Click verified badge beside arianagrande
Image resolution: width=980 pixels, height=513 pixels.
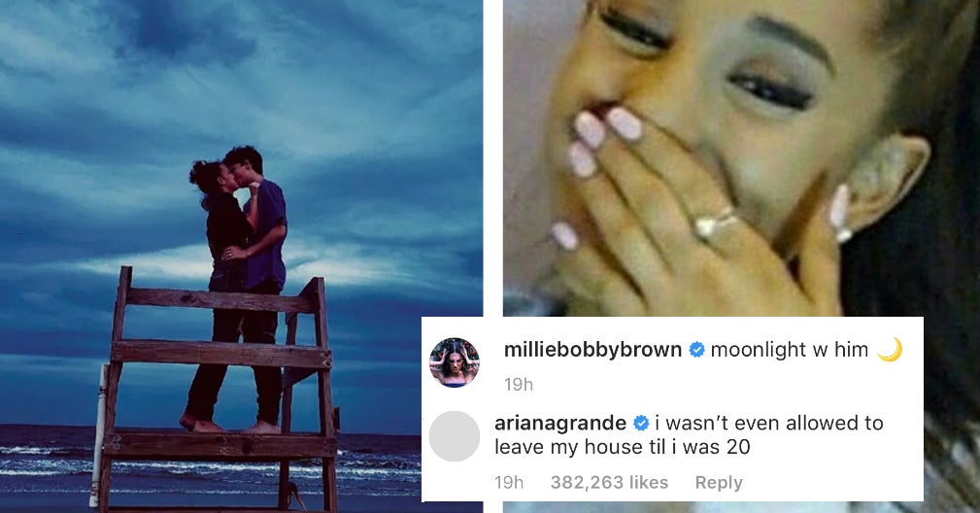641,424
